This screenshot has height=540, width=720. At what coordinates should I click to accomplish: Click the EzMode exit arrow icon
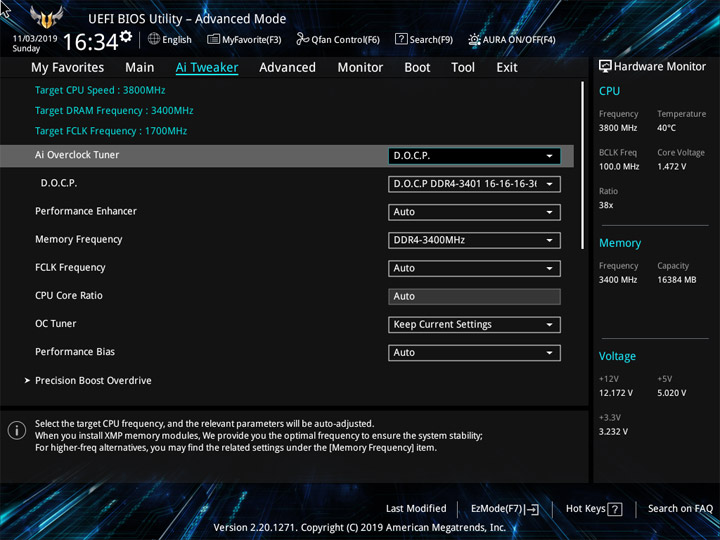tap(532, 509)
